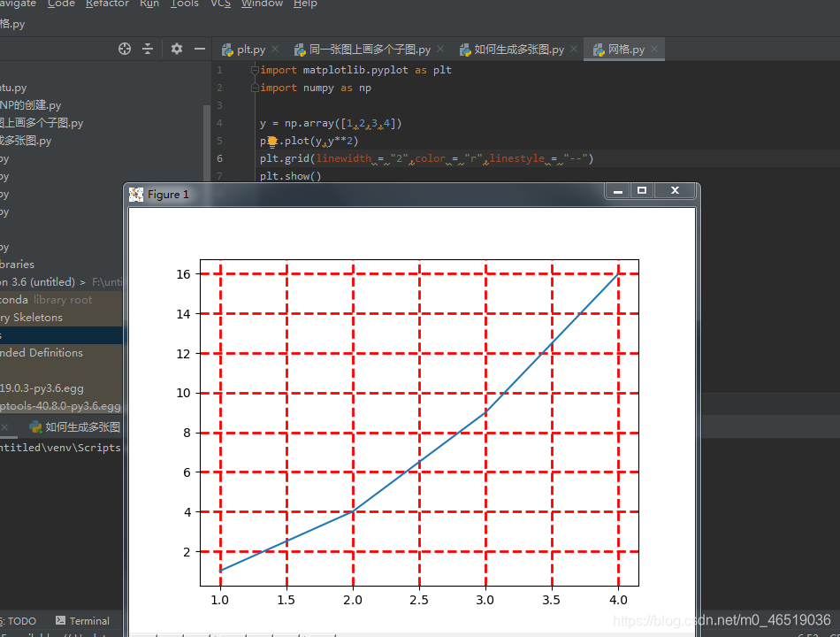
Task: Click the fold end marker on line 2
Action: 255,88
